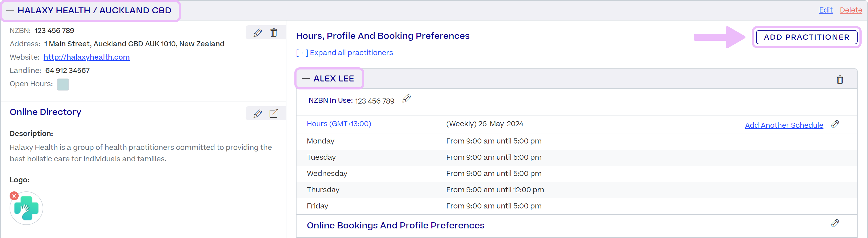Click the Halaxy Health logo thumbnail
Image resolution: width=868 pixels, height=238 pixels.
pyautogui.click(x=26, y=208)
